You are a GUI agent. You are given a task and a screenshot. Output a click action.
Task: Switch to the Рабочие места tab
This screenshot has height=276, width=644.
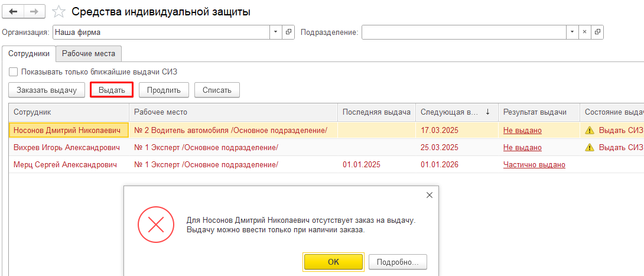click(x=89, y=53)
